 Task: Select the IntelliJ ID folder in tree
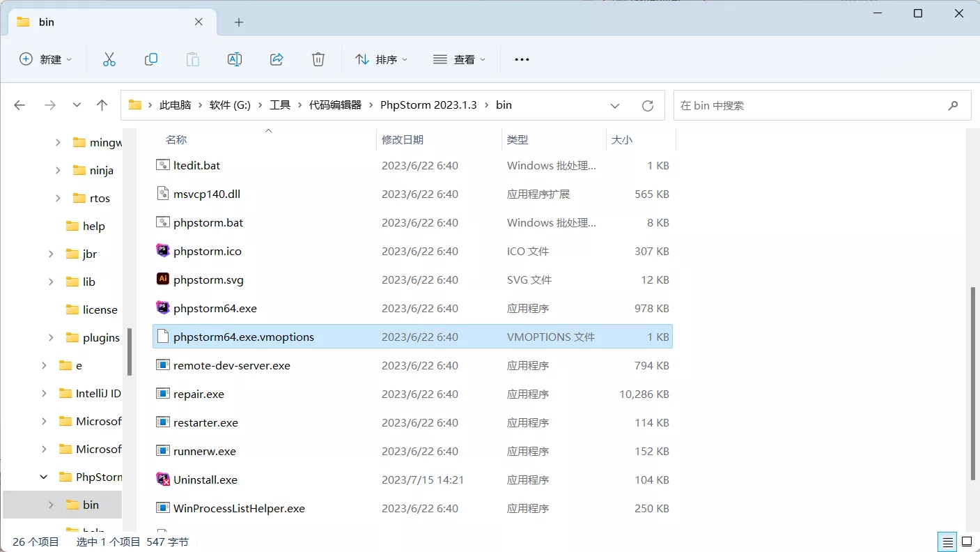click(98, 393)
